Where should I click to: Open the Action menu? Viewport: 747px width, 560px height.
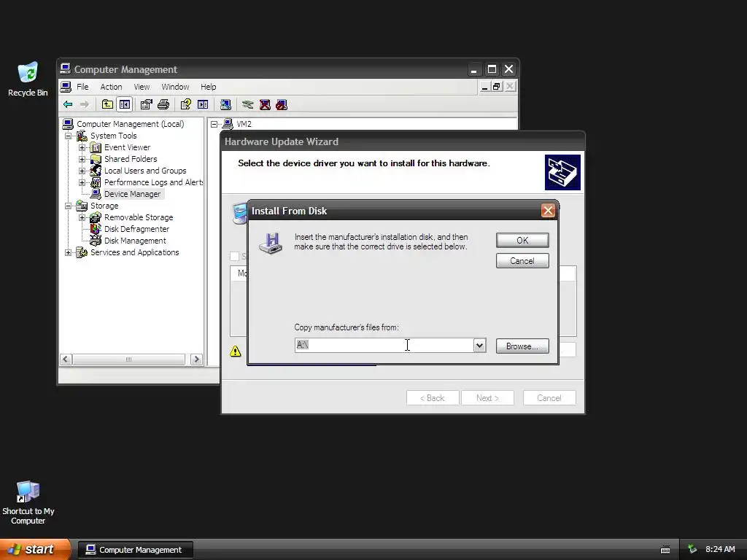point(111,87)
